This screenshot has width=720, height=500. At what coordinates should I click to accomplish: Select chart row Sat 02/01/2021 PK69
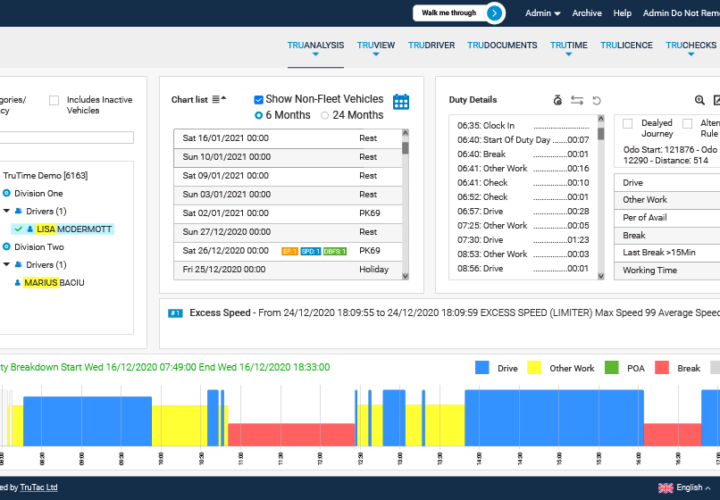click(288, 213)
